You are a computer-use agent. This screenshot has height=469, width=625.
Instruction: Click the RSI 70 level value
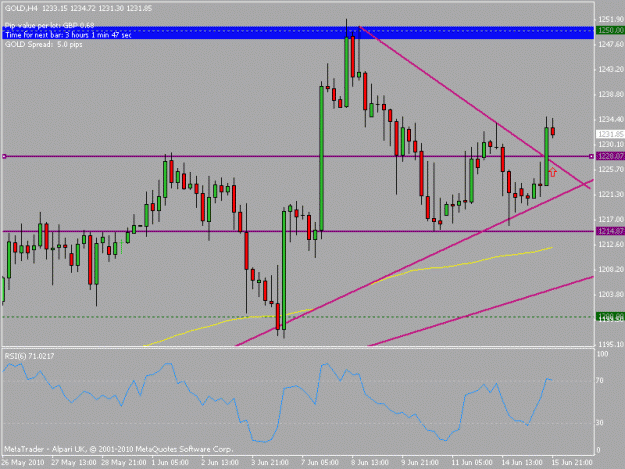click(x=599, y=381)
